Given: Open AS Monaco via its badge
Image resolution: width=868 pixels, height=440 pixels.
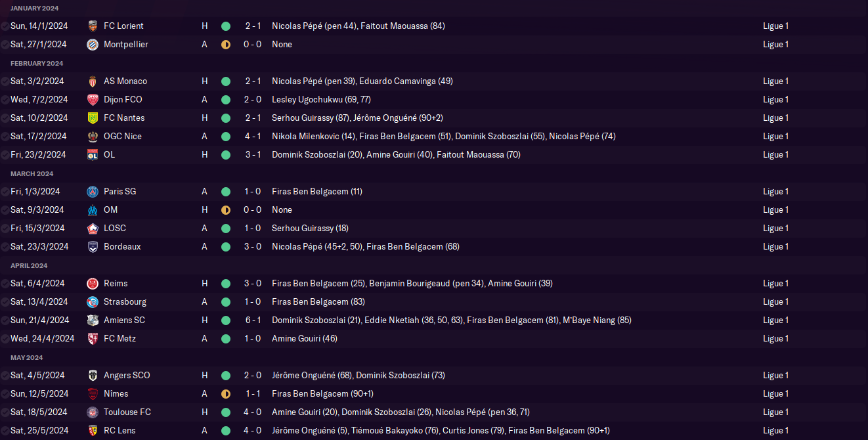Looking at the screenshot, I should [93, 81].
